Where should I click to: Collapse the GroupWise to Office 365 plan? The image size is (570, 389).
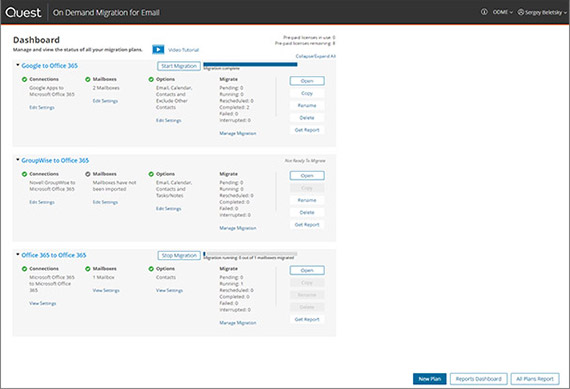coord(17,160)
